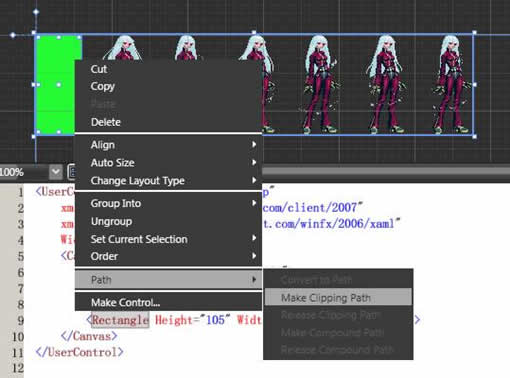The width and height of the screenshot is (510, 378).
Task: Click the rightmost character sprite frame
Action: point(452,84)
